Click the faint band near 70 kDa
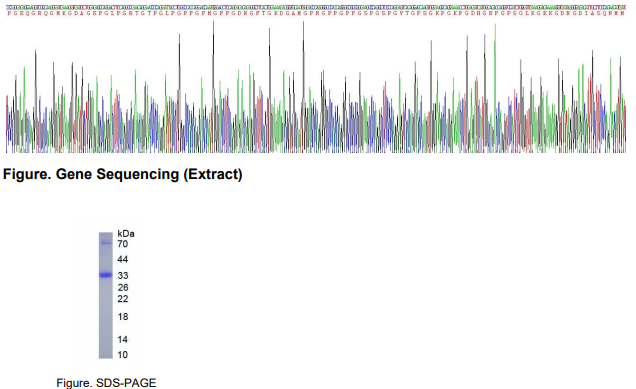 [105, 243]
